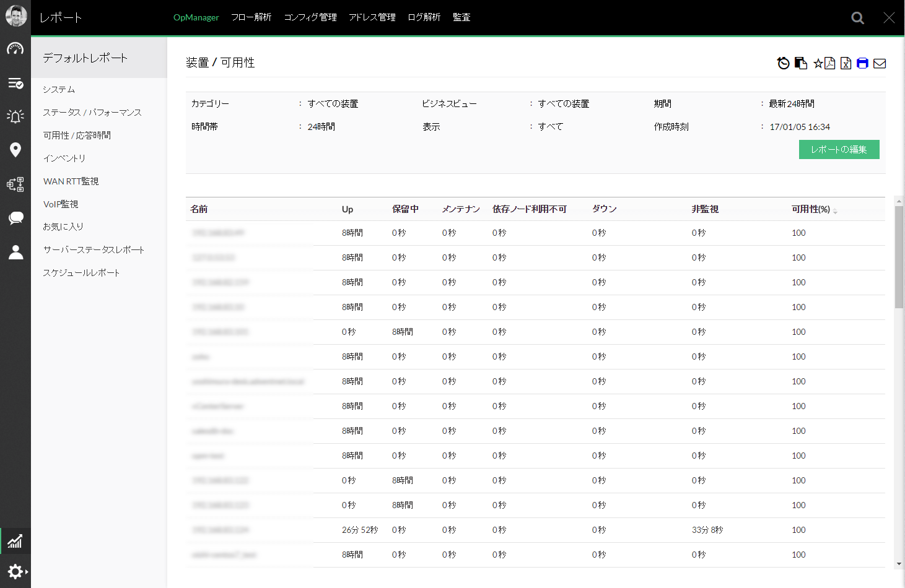Open the search magnifier in the top bar
The width and height of the screenshot is (905, 588).
pos(857,17)
